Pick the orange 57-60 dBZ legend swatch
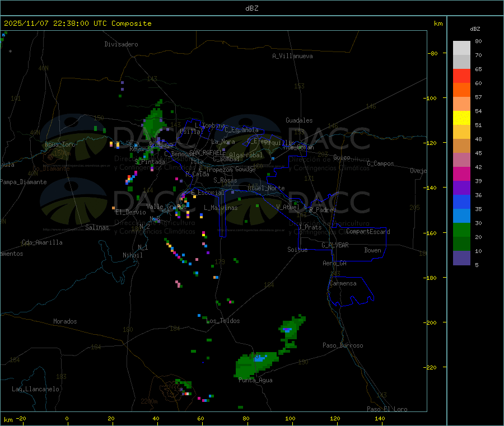 (x=461, y=90)
